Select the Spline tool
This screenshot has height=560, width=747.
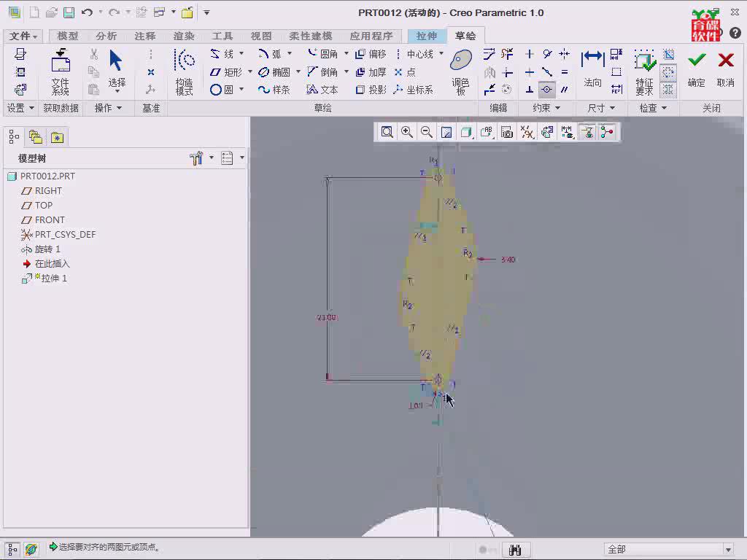(274, 90)
